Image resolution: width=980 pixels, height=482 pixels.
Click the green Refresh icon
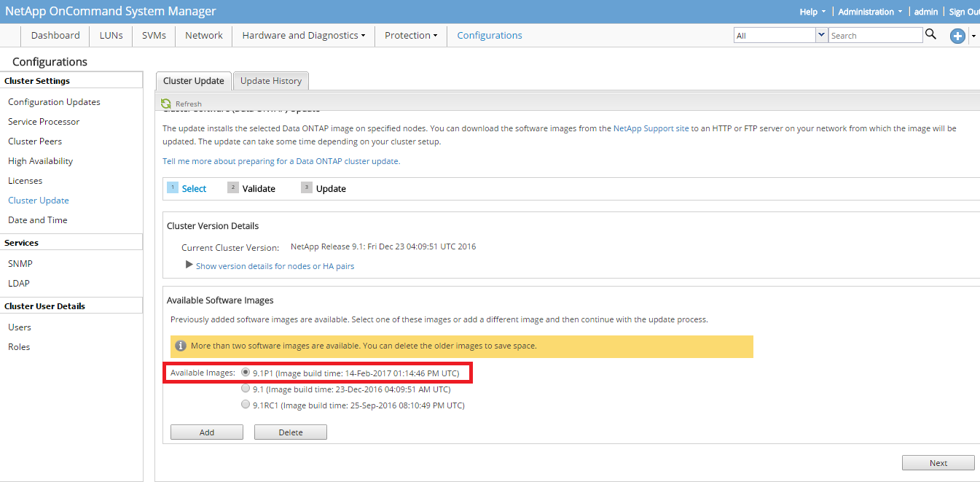pyautogui.click(x=166, y=104)
